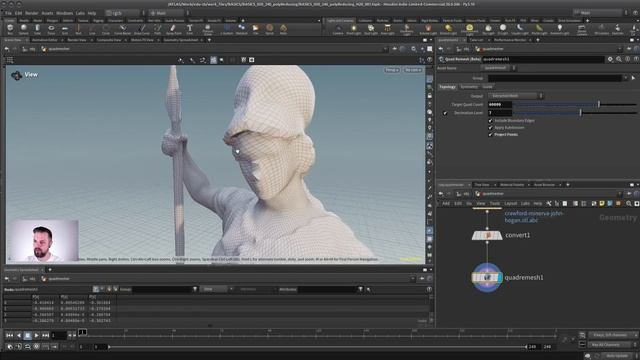Click the node name field quadremesh1
The width and height of the screenshot is (640, 360).
click(543, 59)
